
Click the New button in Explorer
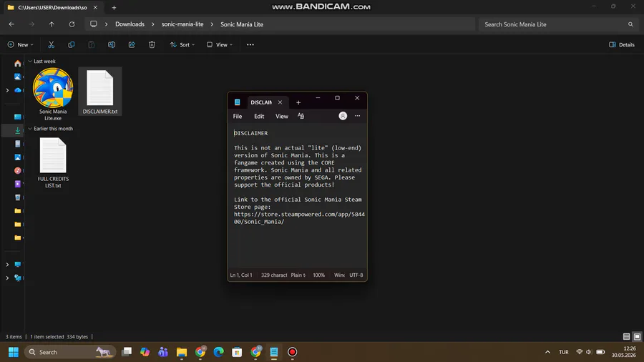pos(20,44)
